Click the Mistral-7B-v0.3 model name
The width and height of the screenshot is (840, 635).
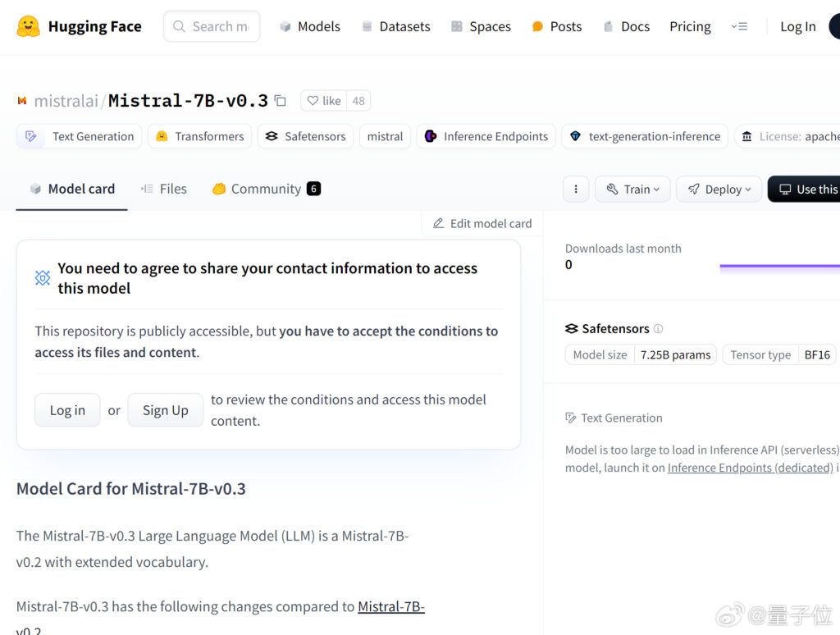pos(188,101)
